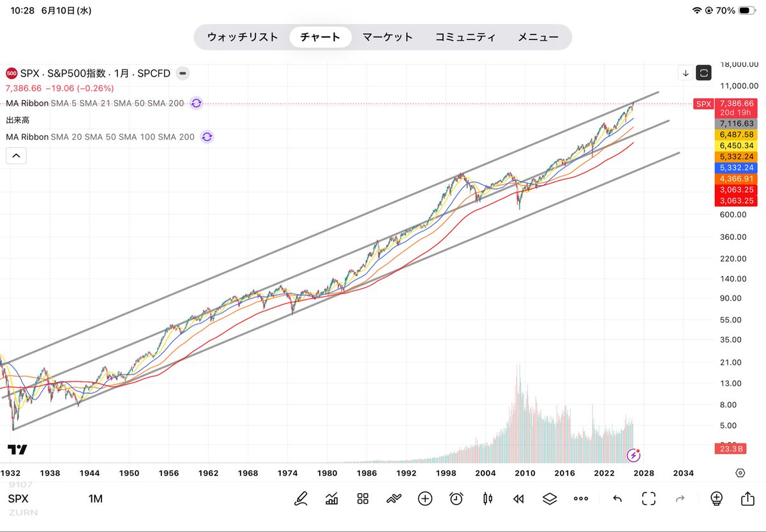Select the 出来高 volume indicator label
This screenshot has height=532, width=766.
click(17, 120)
